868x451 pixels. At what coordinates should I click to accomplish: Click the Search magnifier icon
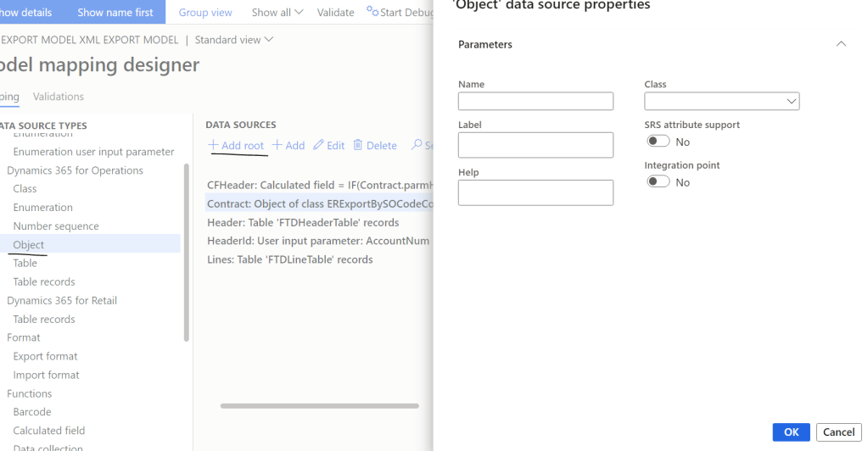[x=417, y=146]
